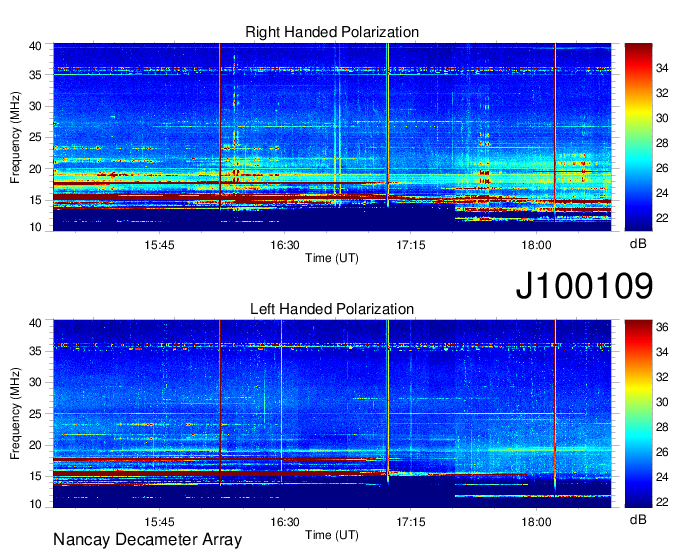Viewport: 680px width, 552px height.
Task: Click the 'Frequency (MHz)' axis label of bottom plot
Action: pos(15,414)
